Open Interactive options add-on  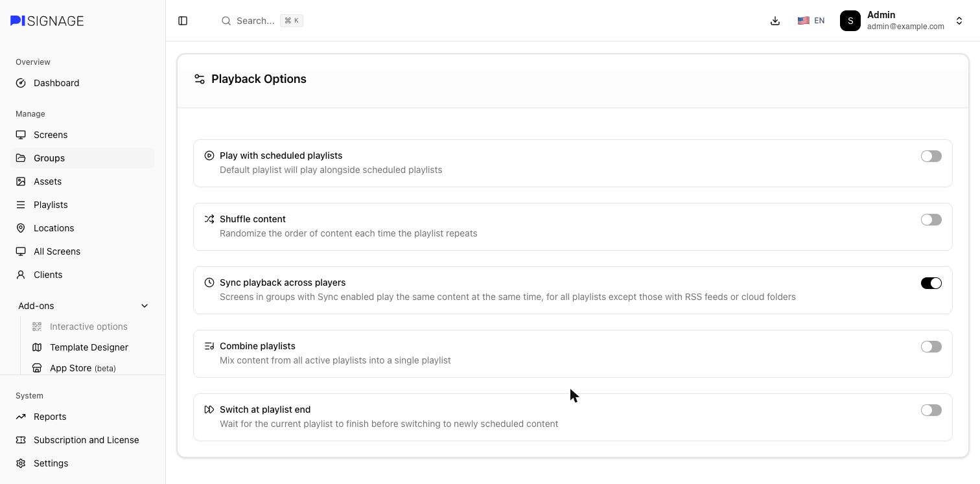pos(91,327)
